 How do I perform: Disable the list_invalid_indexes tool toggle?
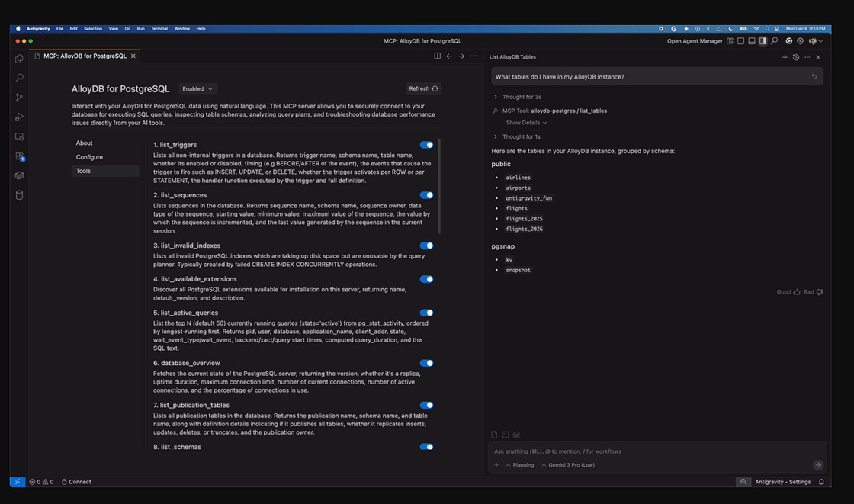point(426,246)
